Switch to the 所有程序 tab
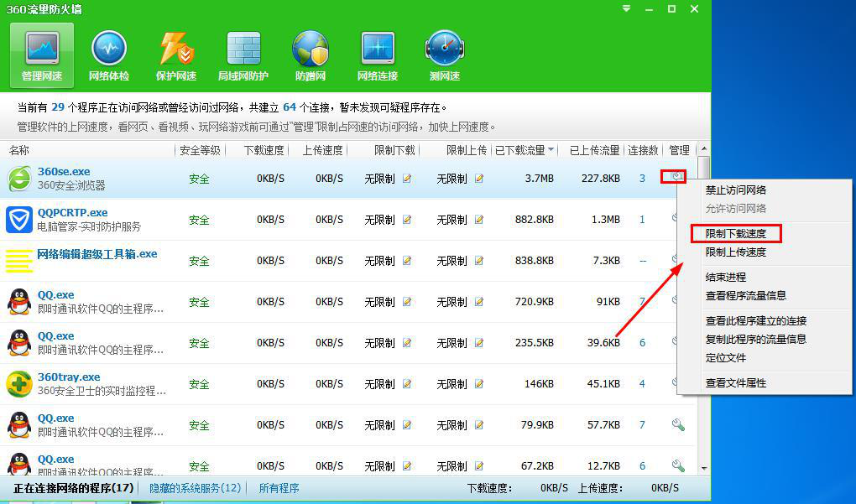Viewport: 856px width, 504px height. click(279, 488)
